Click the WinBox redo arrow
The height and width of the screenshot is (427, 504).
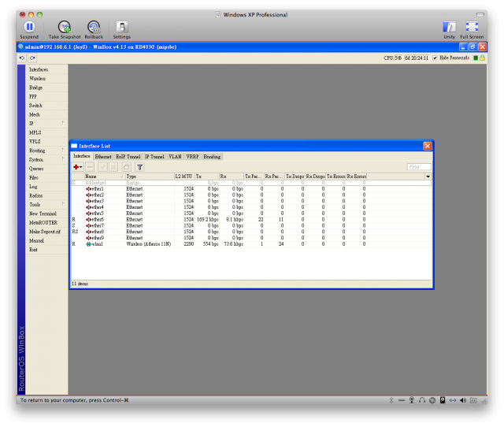[32, 58]
